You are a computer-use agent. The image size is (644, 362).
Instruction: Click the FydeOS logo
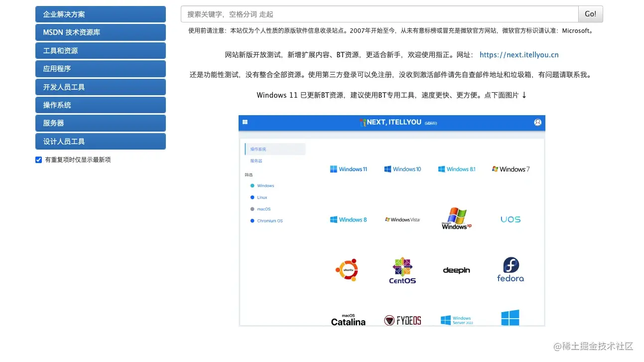click(402, 320)
